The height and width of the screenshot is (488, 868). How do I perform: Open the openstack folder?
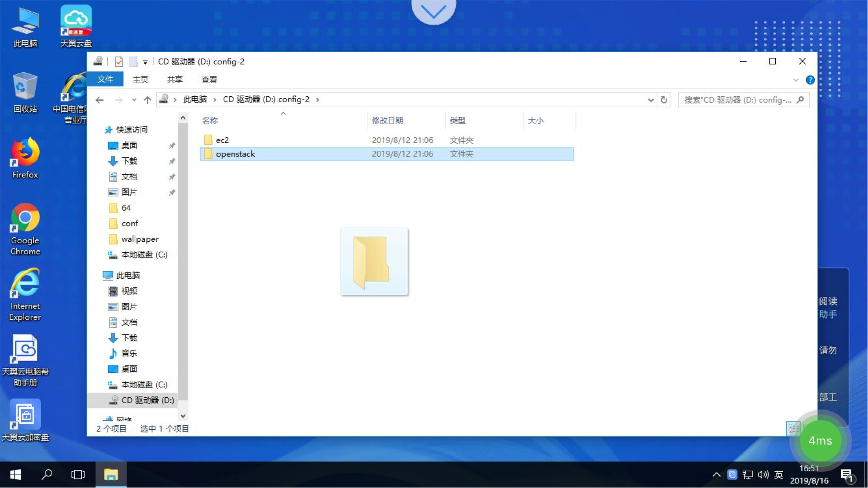pos(235,154)
